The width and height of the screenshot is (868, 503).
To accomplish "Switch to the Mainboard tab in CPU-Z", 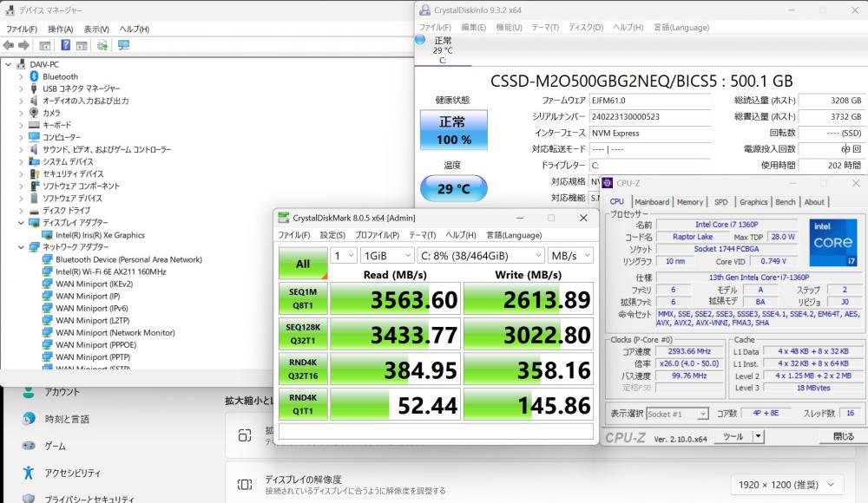I will coord(652,202).
